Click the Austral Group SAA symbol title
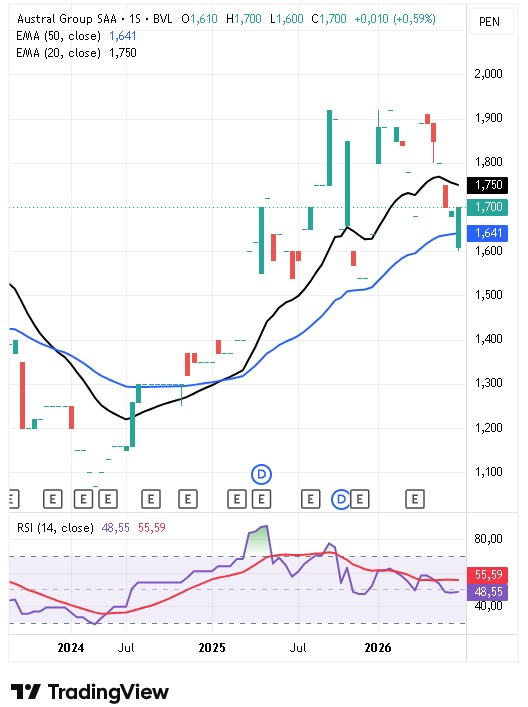Screen dimensions: 528x707 click(x=67, y=19)
